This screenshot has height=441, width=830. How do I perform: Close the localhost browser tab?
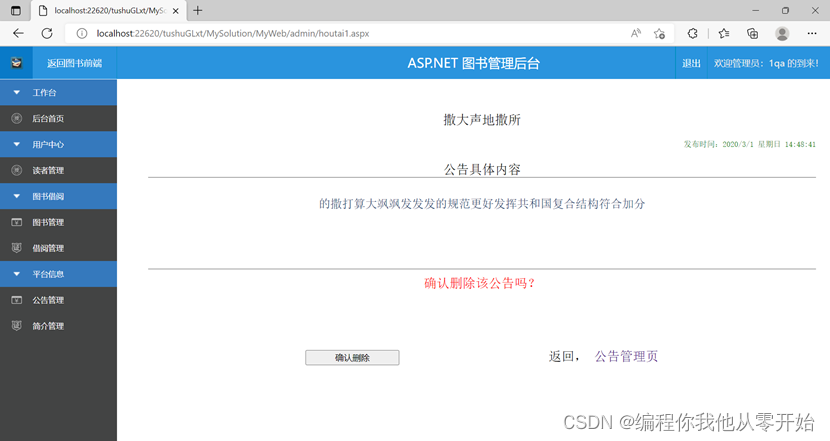click(x=176, y=11)
